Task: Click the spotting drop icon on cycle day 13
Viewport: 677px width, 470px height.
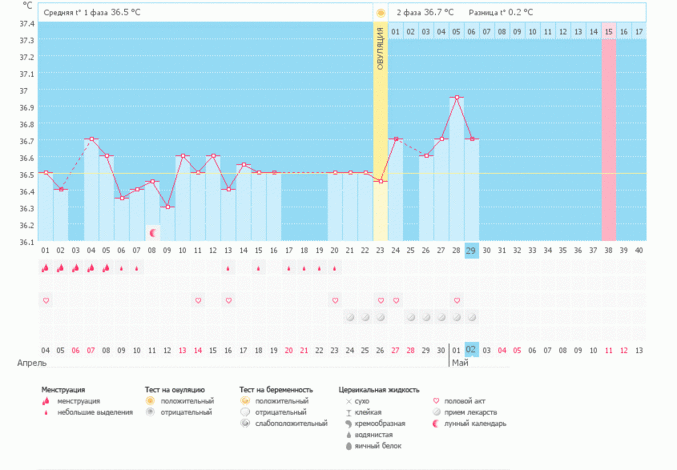Action: coord(228,268)
